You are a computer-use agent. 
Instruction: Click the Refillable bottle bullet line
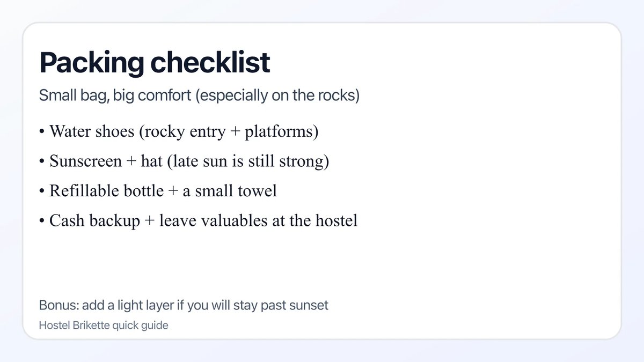163,191
